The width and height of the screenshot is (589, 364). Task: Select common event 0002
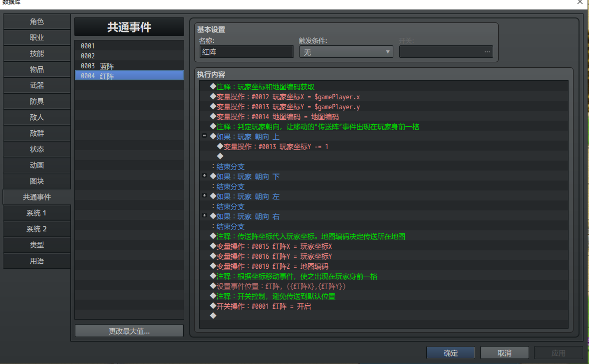pyautogui.click(x=129, y=56)
